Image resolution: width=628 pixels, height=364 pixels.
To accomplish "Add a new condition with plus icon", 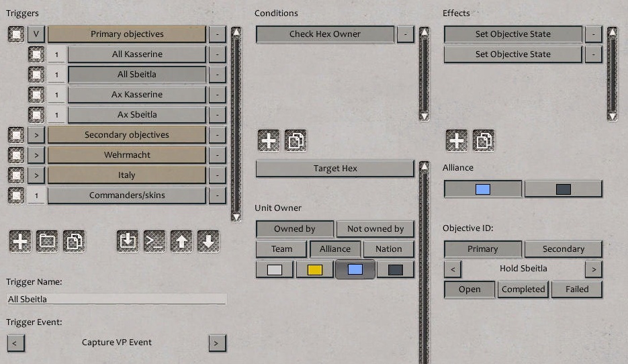I will click(x=269, y=140).
